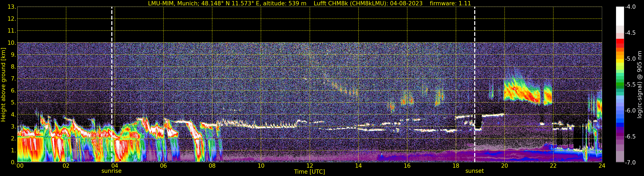Click the "sunrise" label below the time axis
The image size is (644, 176).
[x=111, y=171]
